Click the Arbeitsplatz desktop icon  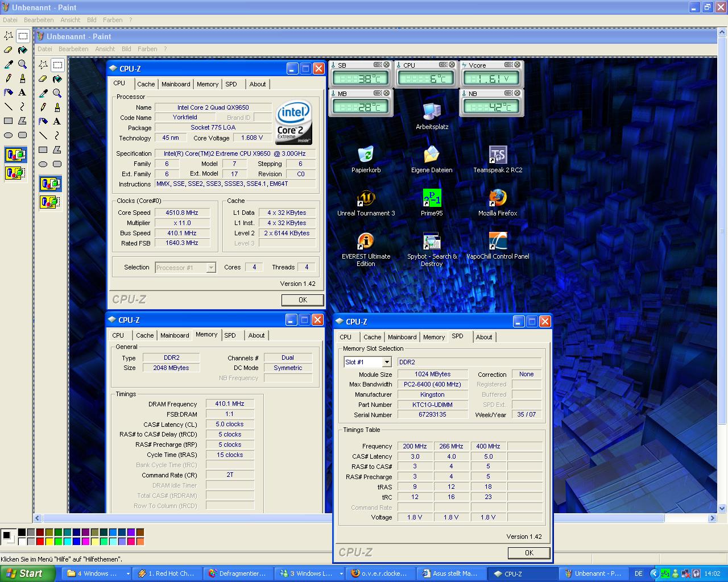pos(432,117)
